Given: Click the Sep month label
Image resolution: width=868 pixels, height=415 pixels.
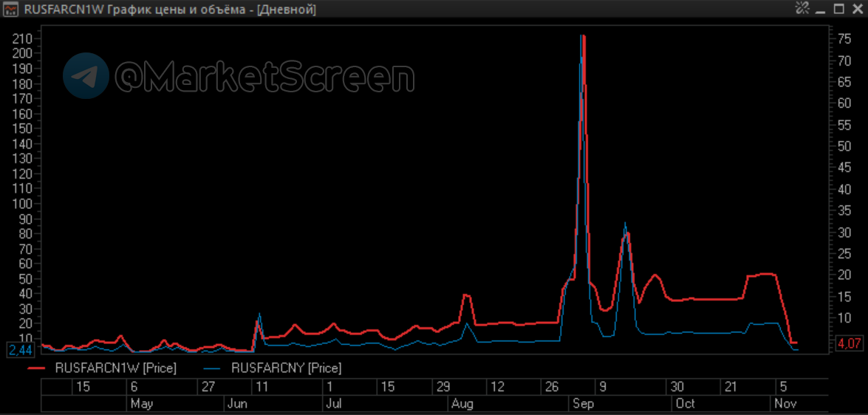Looking at the screenshot, I should point(584,404).
